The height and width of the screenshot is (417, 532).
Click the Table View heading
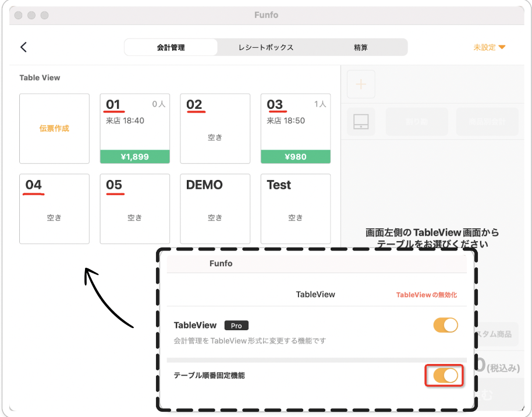pos(40,78)
